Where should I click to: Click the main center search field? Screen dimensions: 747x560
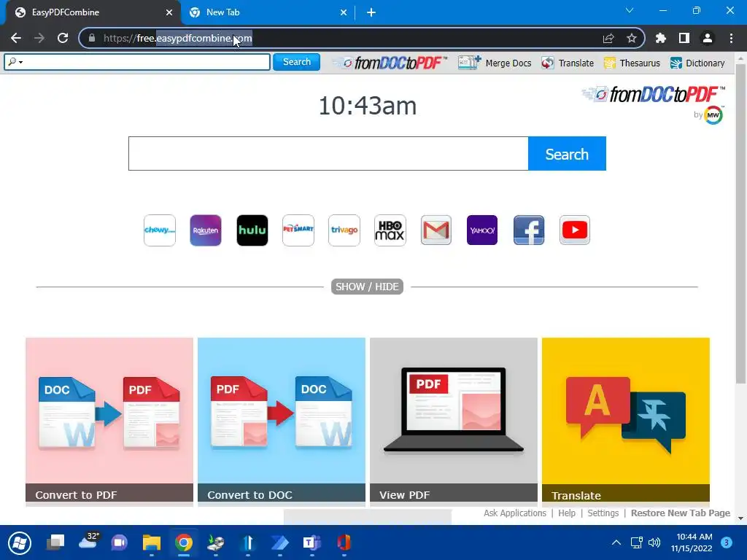tap(328, 154)
